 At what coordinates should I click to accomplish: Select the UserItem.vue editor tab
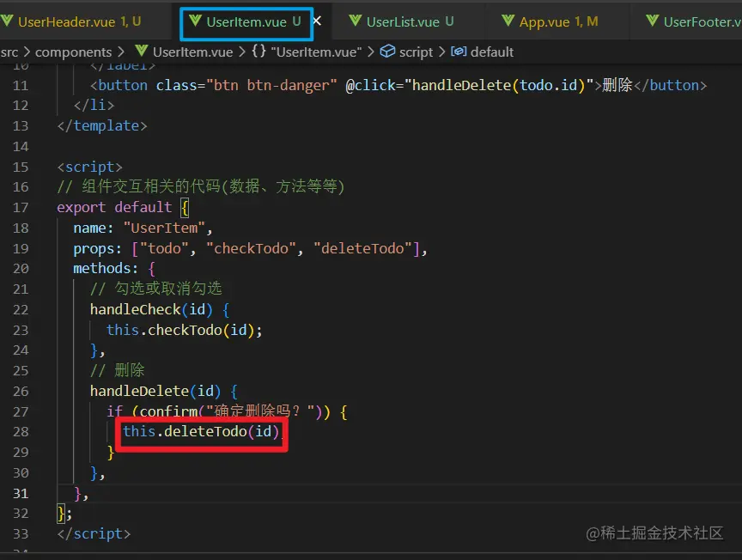point(246,21)
